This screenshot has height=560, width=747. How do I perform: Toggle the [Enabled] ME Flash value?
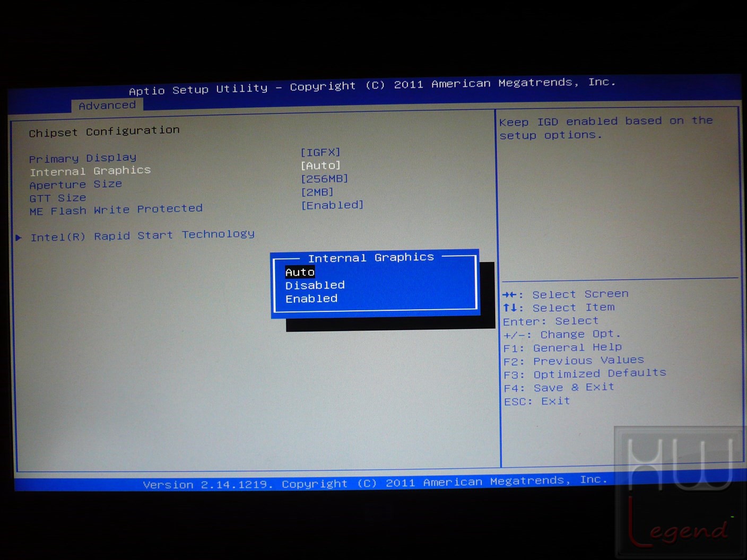333,205
